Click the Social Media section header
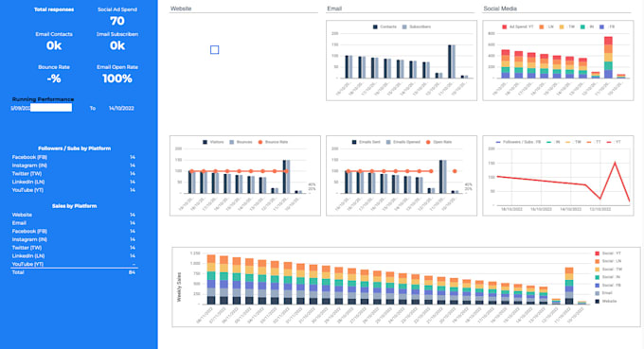The width and height of the screenshot is (644, 349). point(500,9)
